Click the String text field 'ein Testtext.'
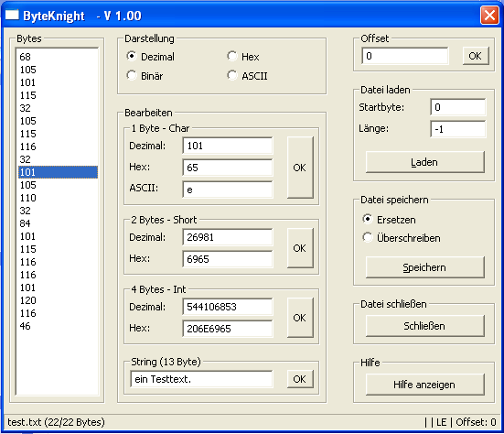This screenshot has width=504, height=434. [x=201, y=379]
